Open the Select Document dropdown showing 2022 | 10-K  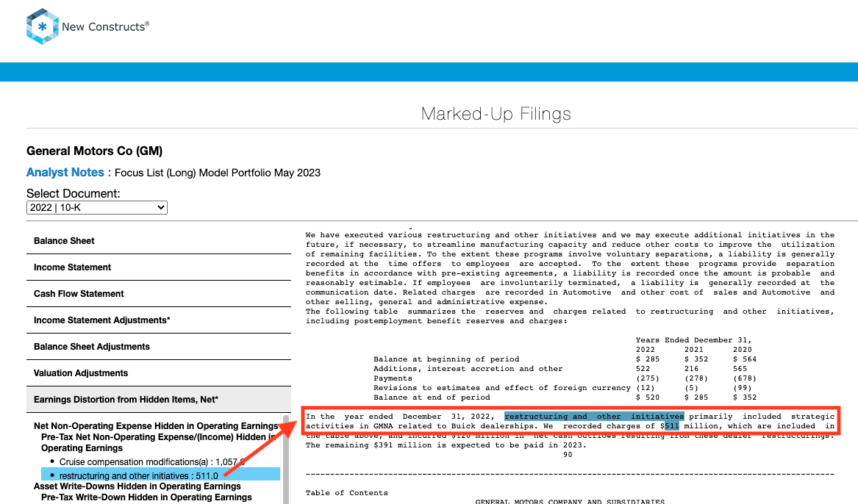pos(97,208)
